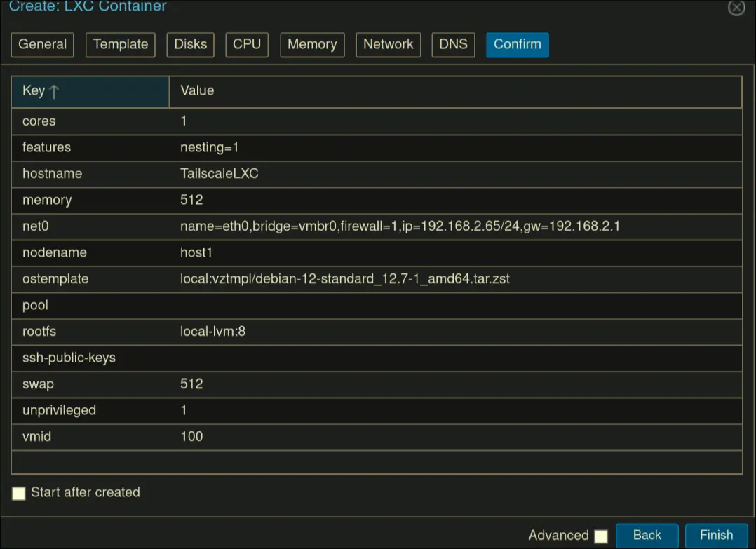Select the net0 configuration row
The image size is (756, 549).
pyautogui.click(x=377, y=226)
